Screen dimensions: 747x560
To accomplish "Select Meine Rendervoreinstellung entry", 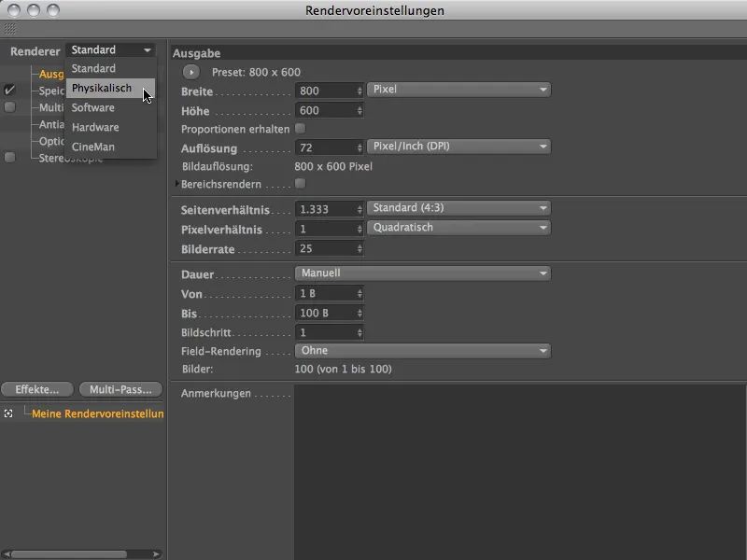I will [98, 413].
